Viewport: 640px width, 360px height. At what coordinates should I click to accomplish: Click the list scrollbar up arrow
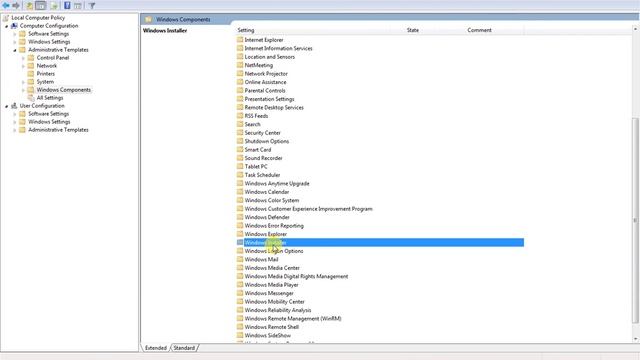pyautogui.click(x=636, y=29)
